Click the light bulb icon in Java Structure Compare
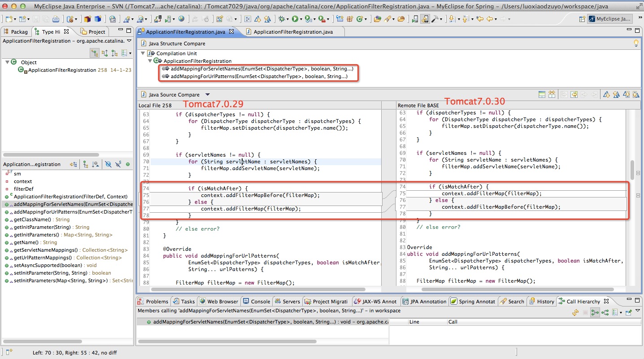The width and height of the screenshot is (644, 359). (635, 43)
